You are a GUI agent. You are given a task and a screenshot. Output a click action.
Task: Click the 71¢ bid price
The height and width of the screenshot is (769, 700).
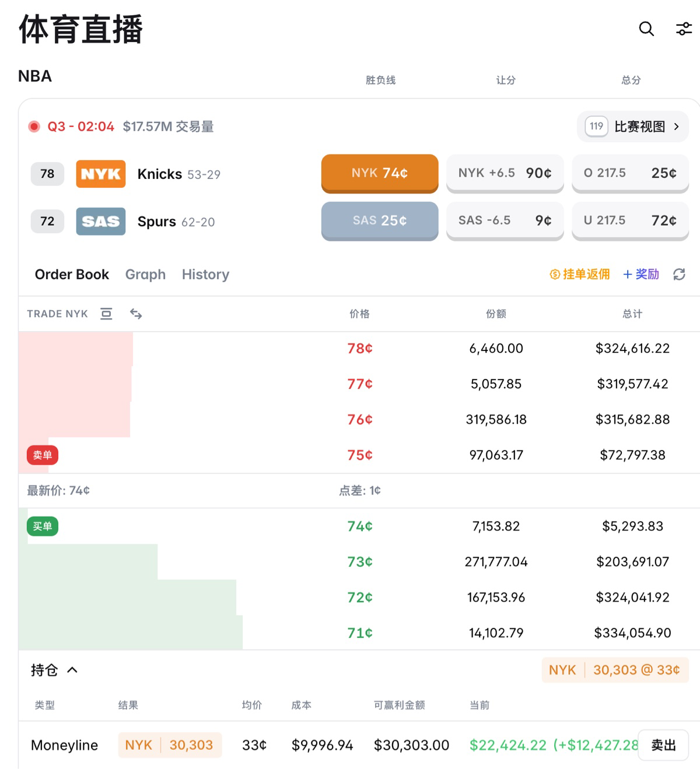pyautogui.click(x=360, y=633)
